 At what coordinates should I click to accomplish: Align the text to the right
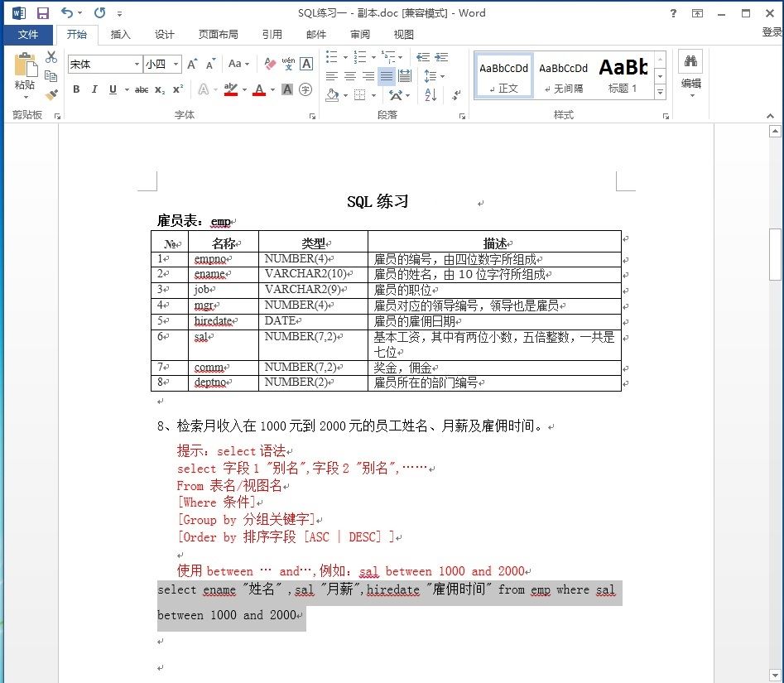[x=368, y=76]
